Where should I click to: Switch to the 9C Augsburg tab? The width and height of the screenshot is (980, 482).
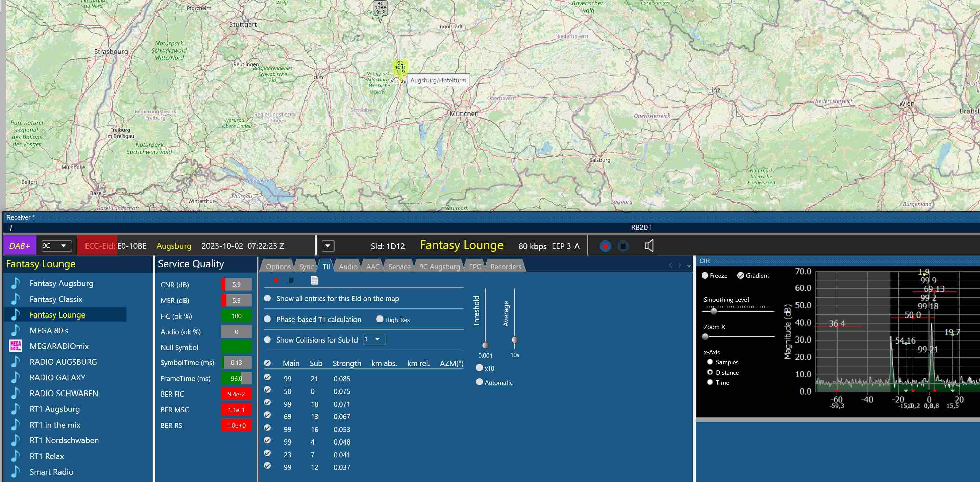[440, 267]
